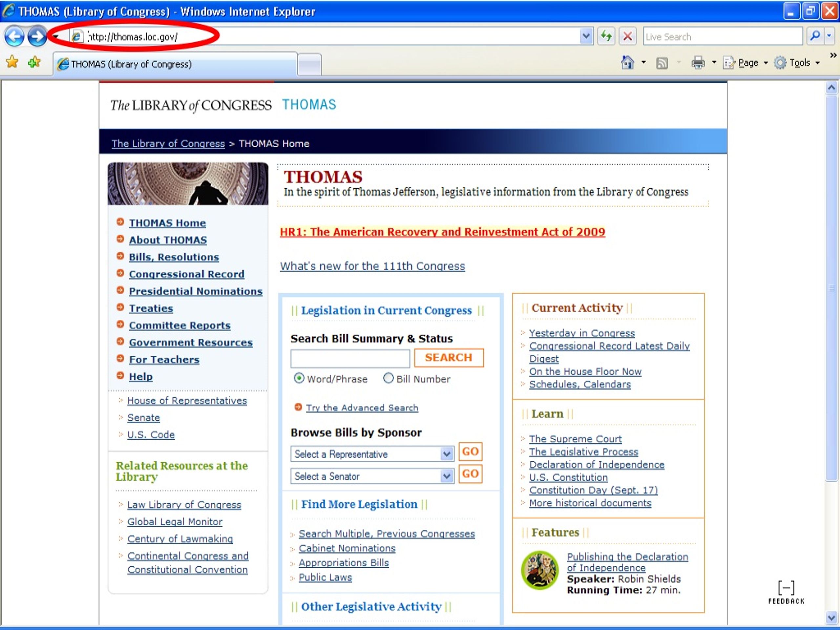Image resolution: width=840 pixels, height=630 pixels.
Task: Open Law Library of Congress link
Action: coord(184,505)
